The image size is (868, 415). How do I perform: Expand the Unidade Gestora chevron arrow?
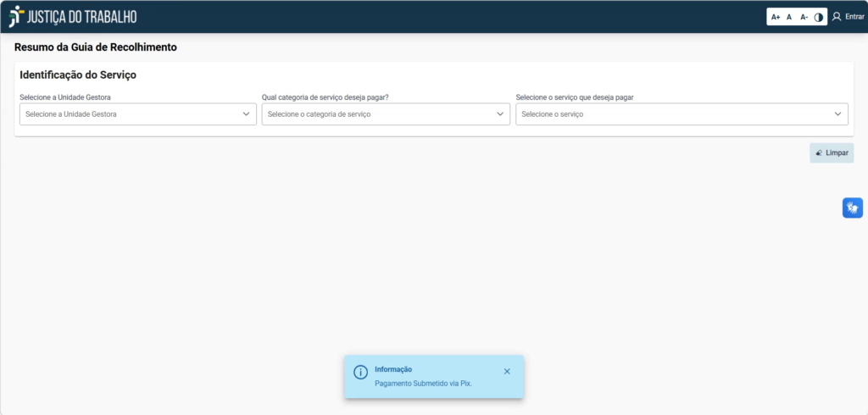(247, 114)
